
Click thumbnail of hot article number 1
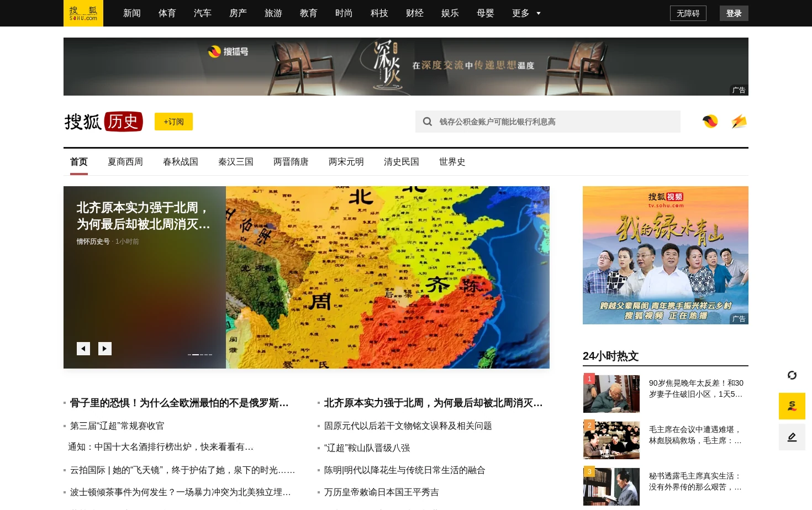pyautogui.click(x=611, y=393)
